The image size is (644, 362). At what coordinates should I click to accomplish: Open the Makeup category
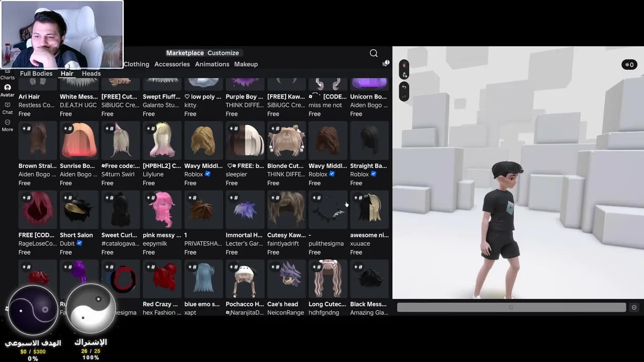tap(246, 64)
